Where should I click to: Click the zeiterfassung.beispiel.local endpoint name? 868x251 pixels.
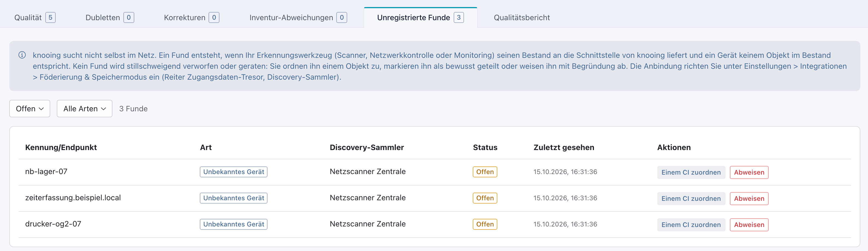(x=73, y=198)
